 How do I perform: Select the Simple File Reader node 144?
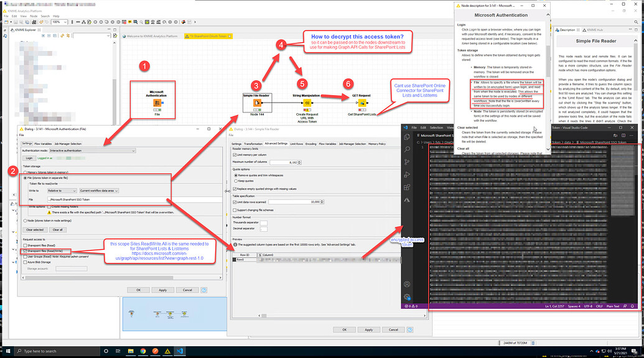coord(258,101)
